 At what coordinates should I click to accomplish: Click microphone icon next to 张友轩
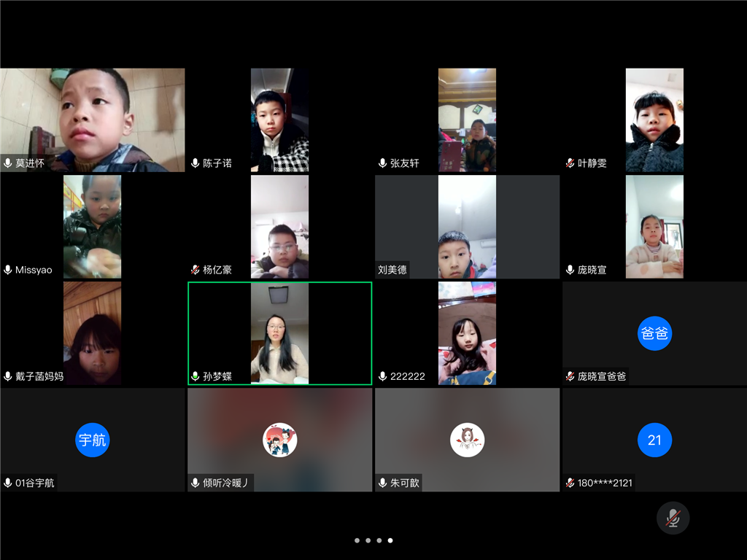[382, 163]
